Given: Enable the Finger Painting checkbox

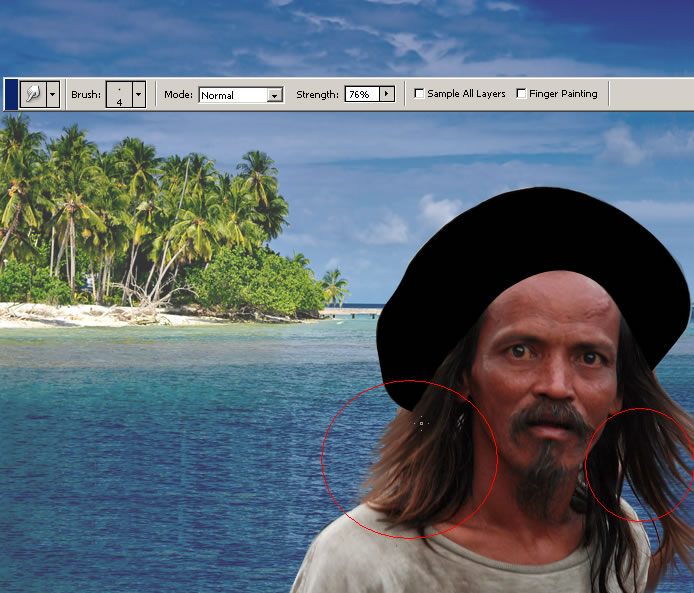Looking at the screenshot, I should point(521,93).
